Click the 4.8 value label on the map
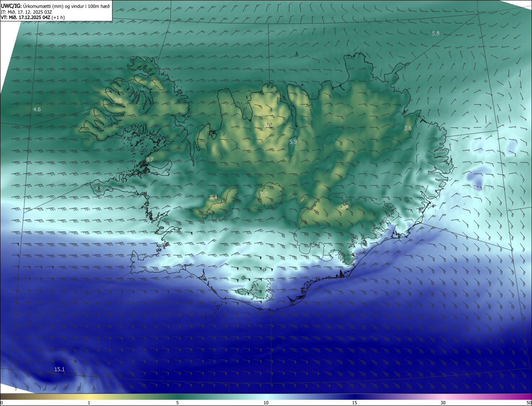 99,188
